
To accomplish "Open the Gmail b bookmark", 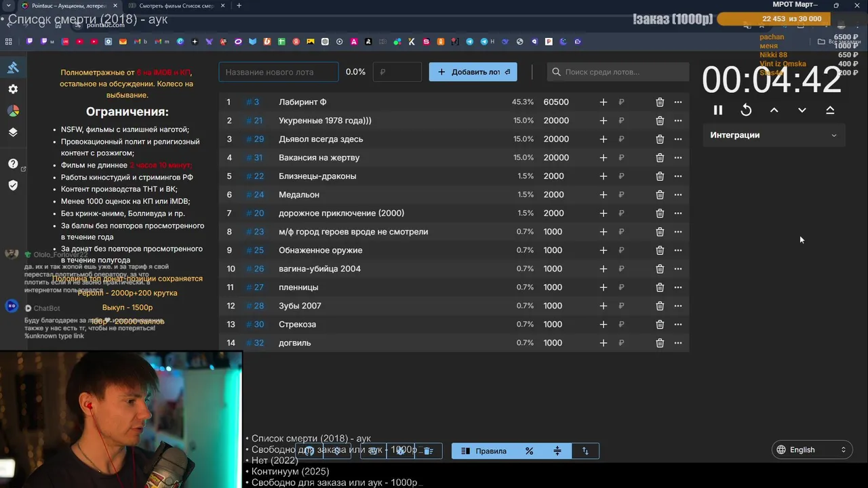I will pyautogui.click(x=140, y=41).
